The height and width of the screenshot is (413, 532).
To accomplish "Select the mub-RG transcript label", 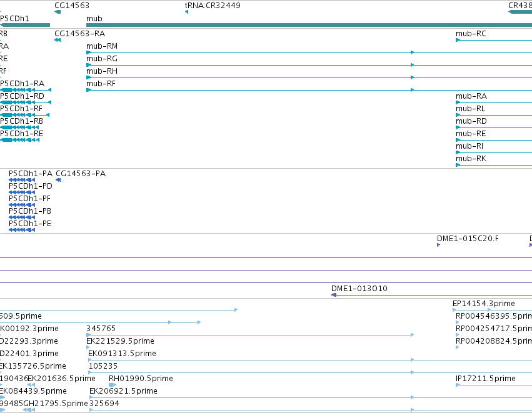I will [x=102, y=59].
